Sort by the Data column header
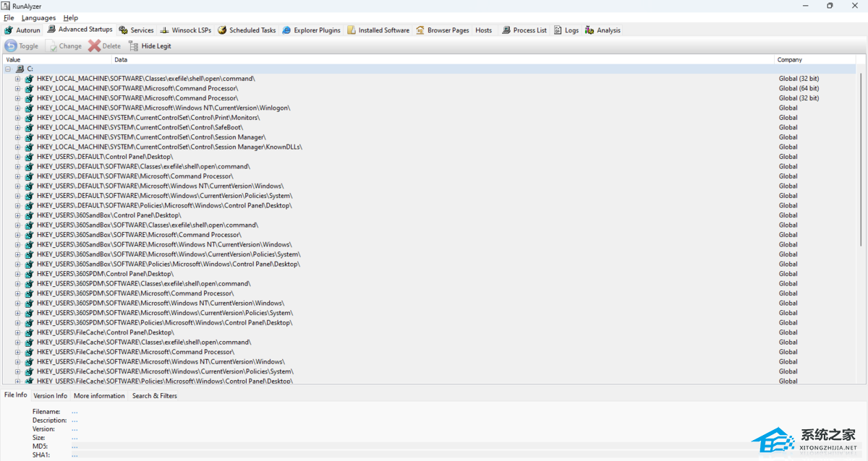 (x=443, y=60)
